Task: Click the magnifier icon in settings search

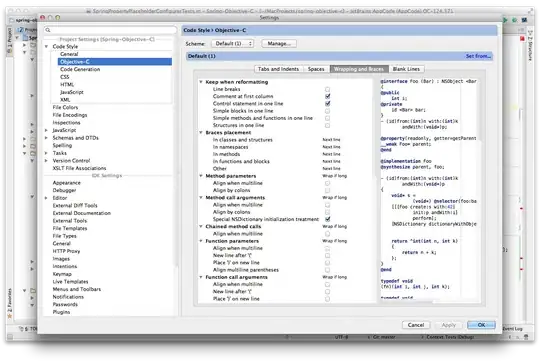Action: click(48, 30)
